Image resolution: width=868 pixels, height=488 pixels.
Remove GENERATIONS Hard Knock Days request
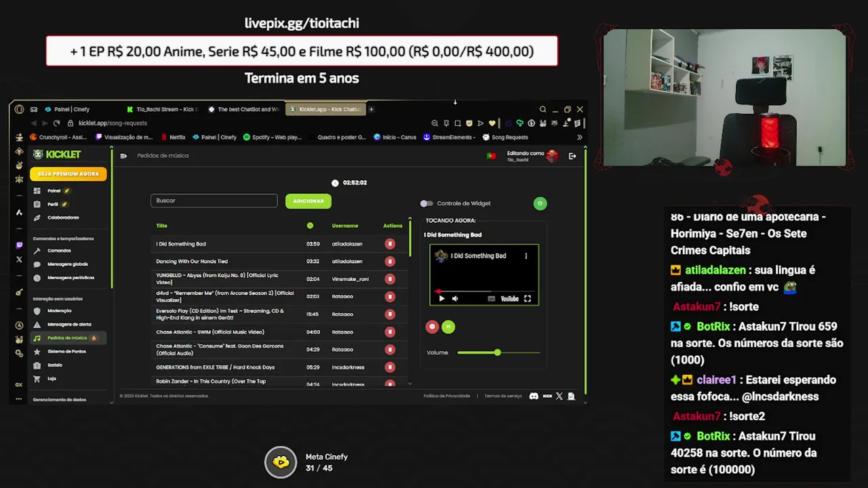pos(390,367)
